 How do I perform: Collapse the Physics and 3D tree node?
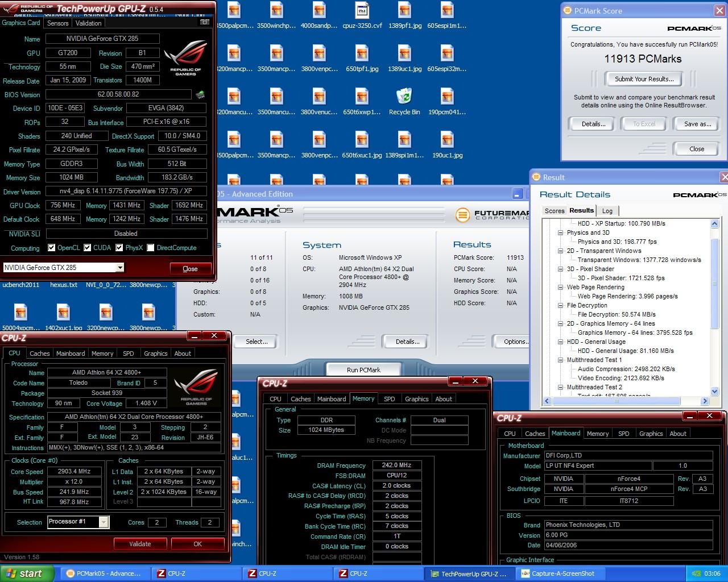pyautogui.click(x=560, y=232)
